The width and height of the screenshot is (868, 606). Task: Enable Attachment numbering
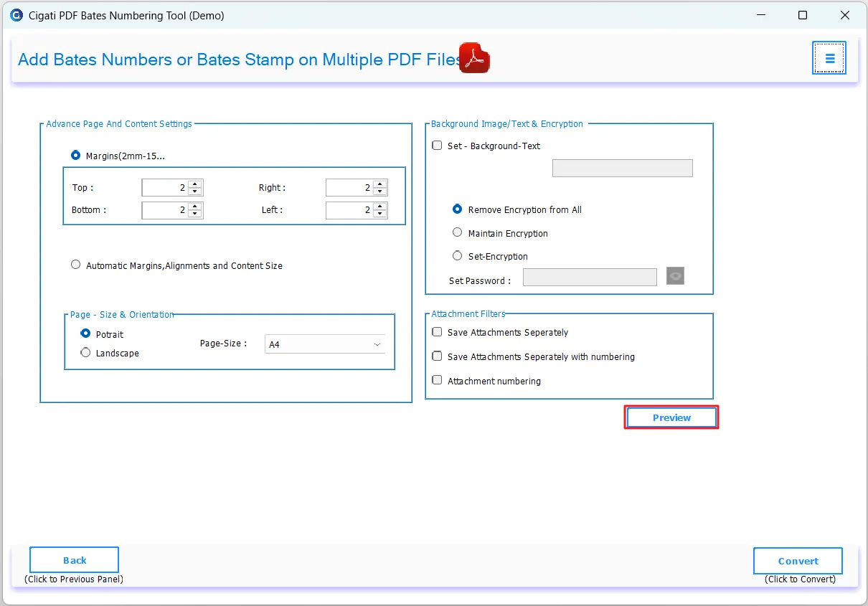tap(437, 380)
